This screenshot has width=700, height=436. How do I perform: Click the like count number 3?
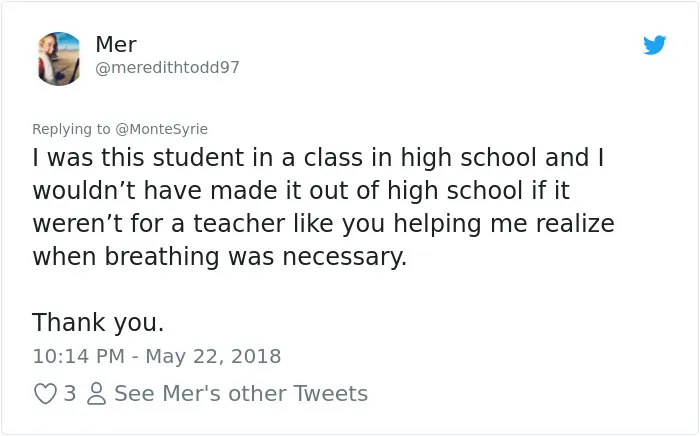70,393
